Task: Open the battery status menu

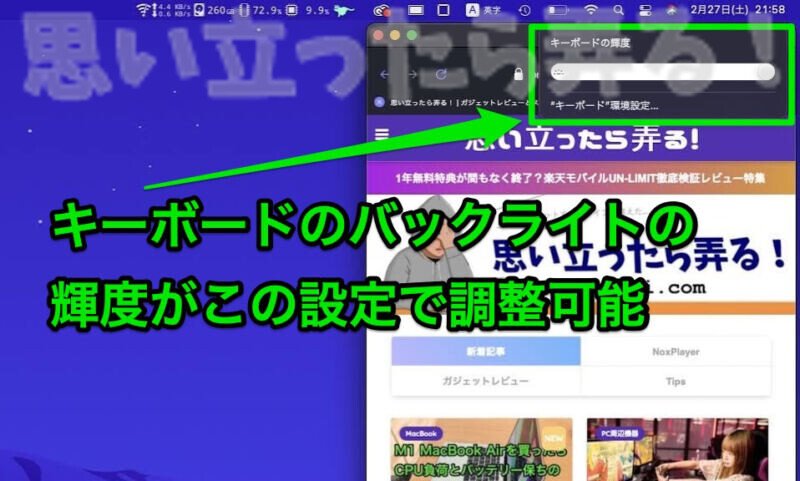Action: 558,10
